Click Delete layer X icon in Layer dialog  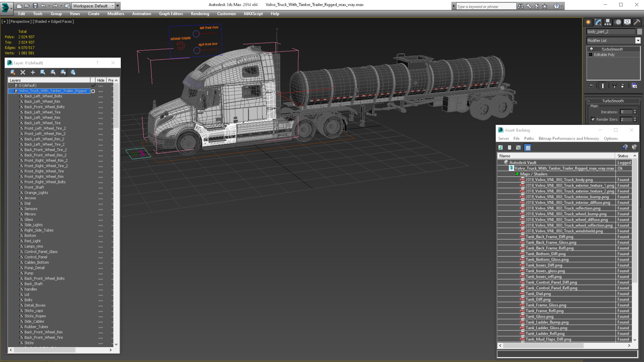pyautogui.click(x=23, y=72)
